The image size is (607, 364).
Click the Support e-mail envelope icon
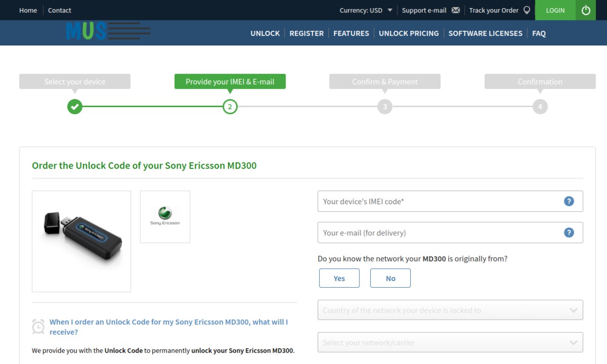pyautogui.click(x=456, y=10)
